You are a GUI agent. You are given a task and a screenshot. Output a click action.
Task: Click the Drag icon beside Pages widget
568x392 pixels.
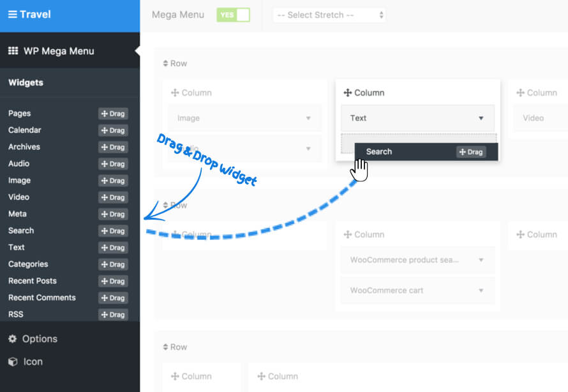tap(113, 113)
